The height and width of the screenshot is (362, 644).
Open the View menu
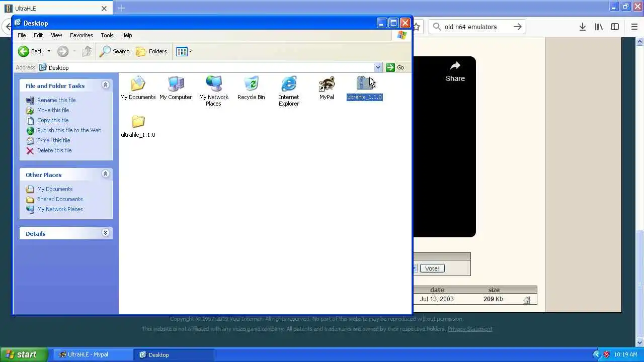[56, 35]
